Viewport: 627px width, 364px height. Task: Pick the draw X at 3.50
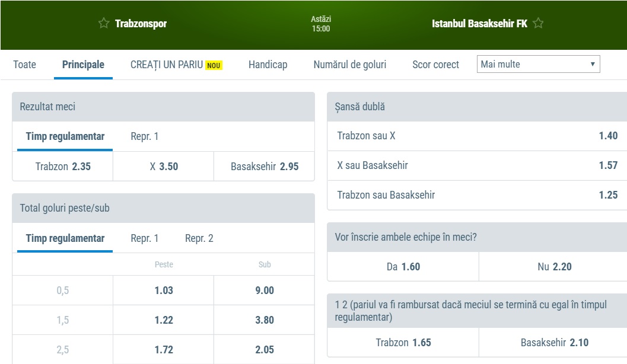click(164, 167)
